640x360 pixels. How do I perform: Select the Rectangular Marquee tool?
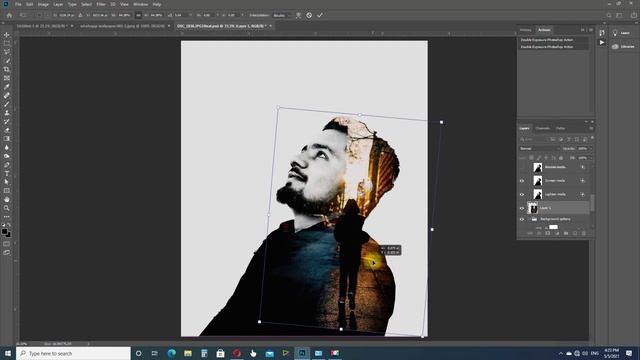pos(7,44)
